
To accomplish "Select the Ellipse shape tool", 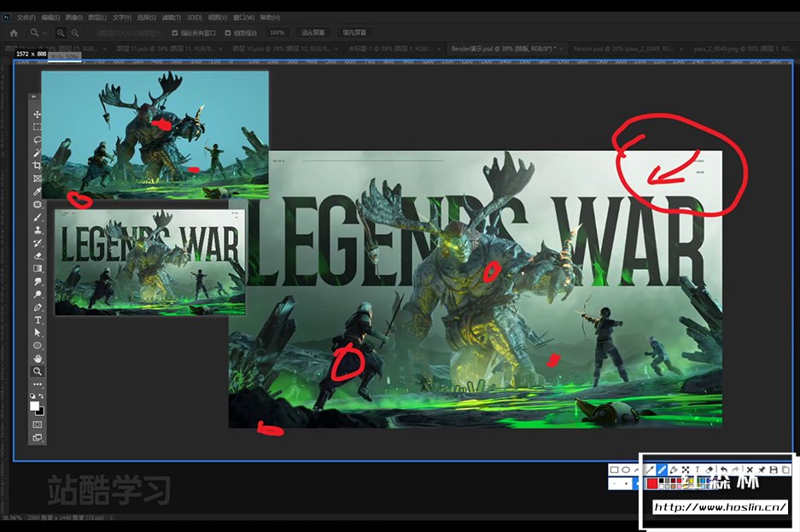I will tap(38, 346).
